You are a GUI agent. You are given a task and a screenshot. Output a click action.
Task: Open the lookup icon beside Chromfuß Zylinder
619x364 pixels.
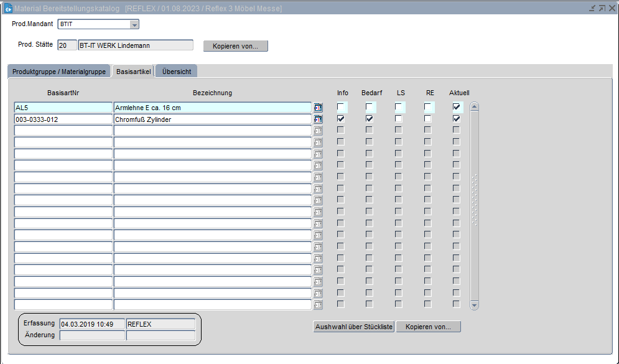coord(318,119)
